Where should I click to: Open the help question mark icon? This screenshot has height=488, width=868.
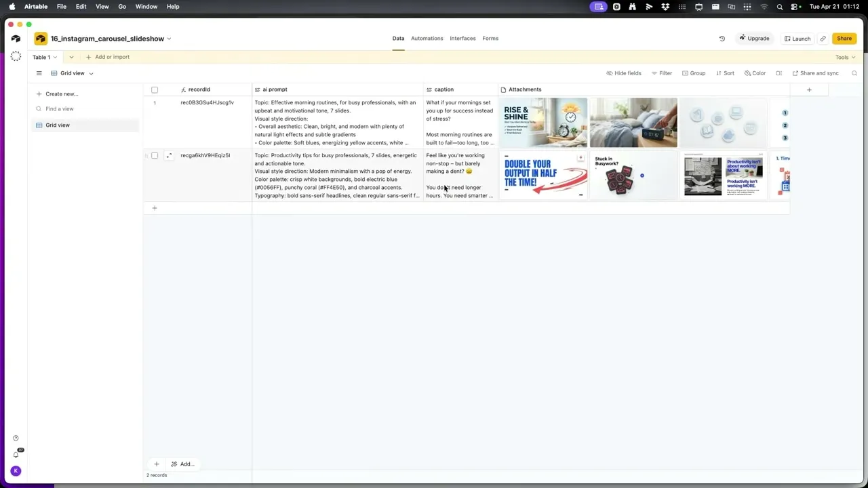(16, 438)
